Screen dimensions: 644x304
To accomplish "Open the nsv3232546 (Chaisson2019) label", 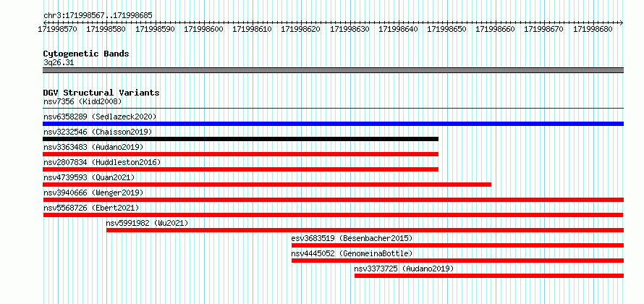I will (98, 132).
